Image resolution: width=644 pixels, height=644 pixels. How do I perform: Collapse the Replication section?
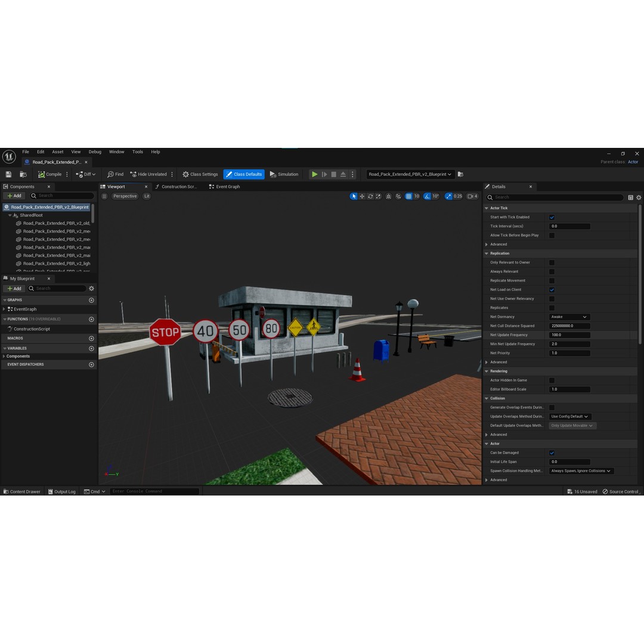click(487, 253)
